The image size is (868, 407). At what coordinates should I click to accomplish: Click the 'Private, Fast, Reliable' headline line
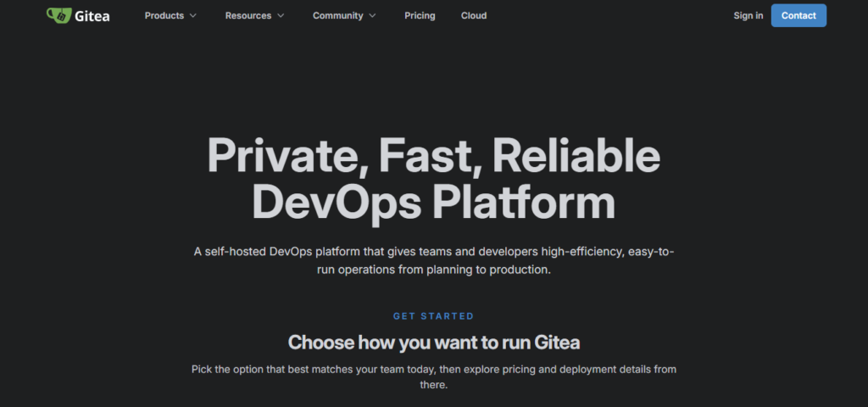point(433,156)
